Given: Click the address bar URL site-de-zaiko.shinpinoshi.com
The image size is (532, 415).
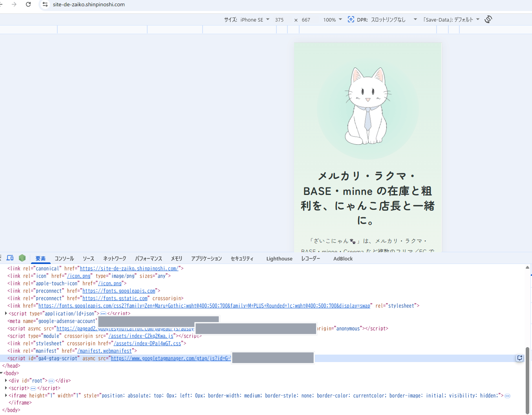Looking at the screenshot, I should [x=89, y=4].
